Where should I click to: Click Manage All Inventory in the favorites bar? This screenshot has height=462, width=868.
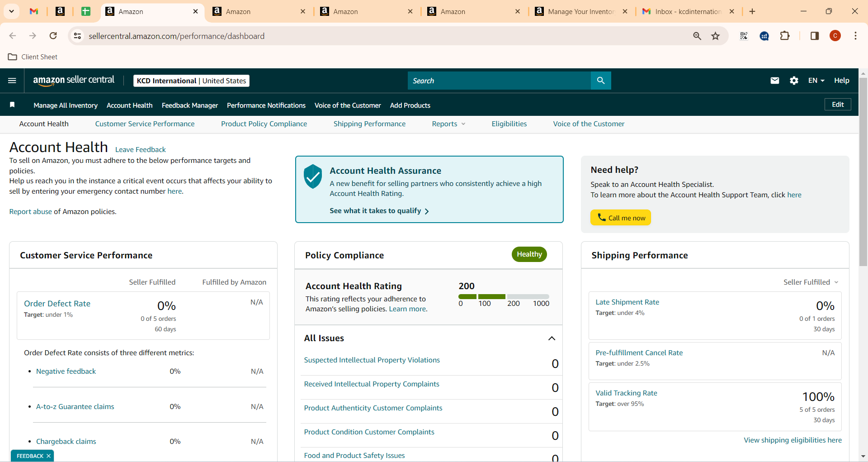click(x=66, y=105)
